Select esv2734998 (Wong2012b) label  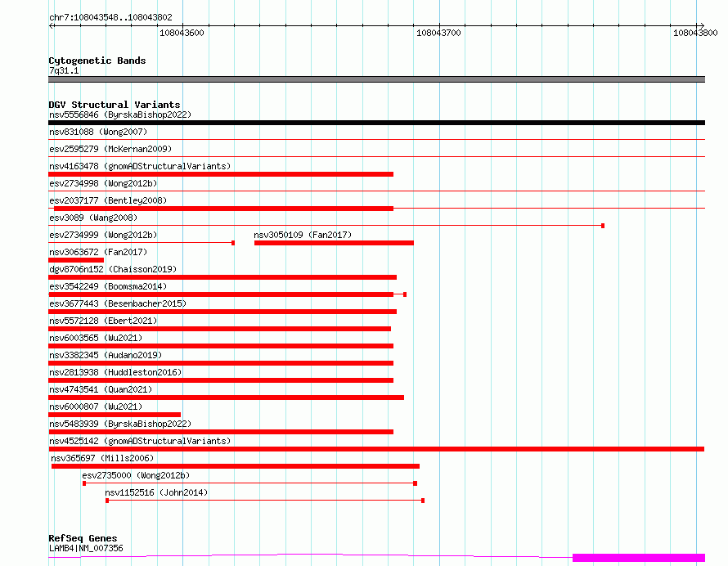click(x=103, y=183)
